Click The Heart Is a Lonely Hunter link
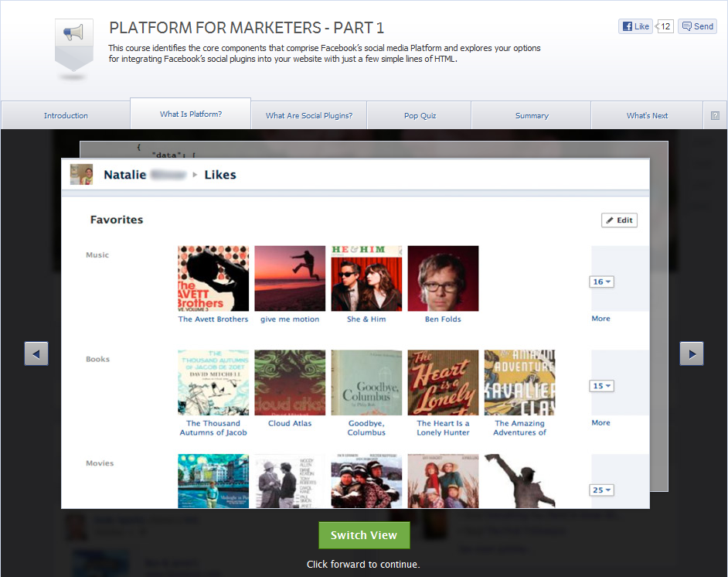Image resolution: width=728 pixels, height=577 pixels. pyautogui.click(x=443, y=428)
